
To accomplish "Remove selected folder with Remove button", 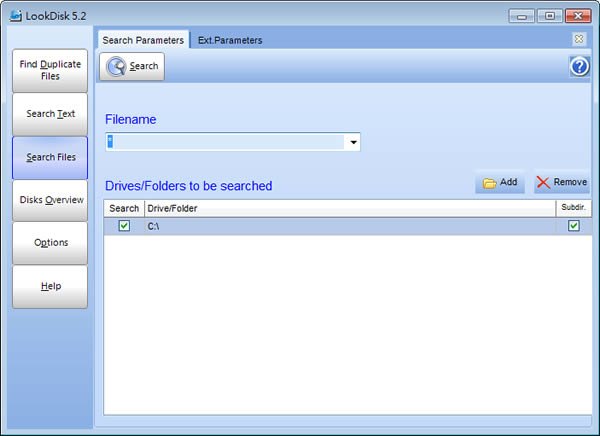I will coord(561,182).
